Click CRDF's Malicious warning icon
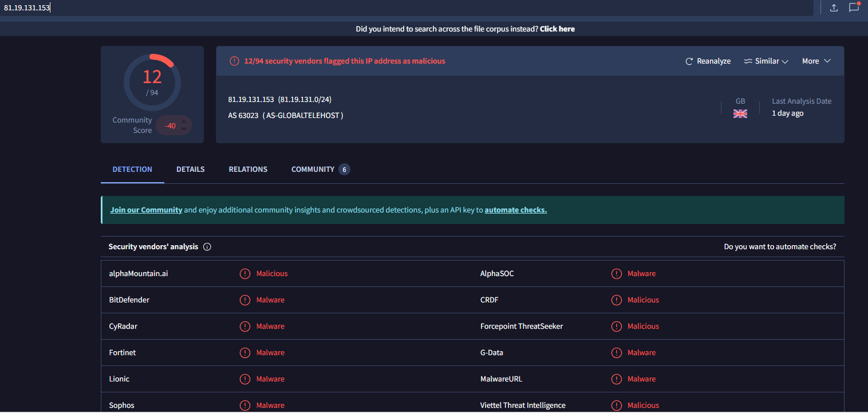The width and height of the screenshot is (868, 413). [617, 300]
